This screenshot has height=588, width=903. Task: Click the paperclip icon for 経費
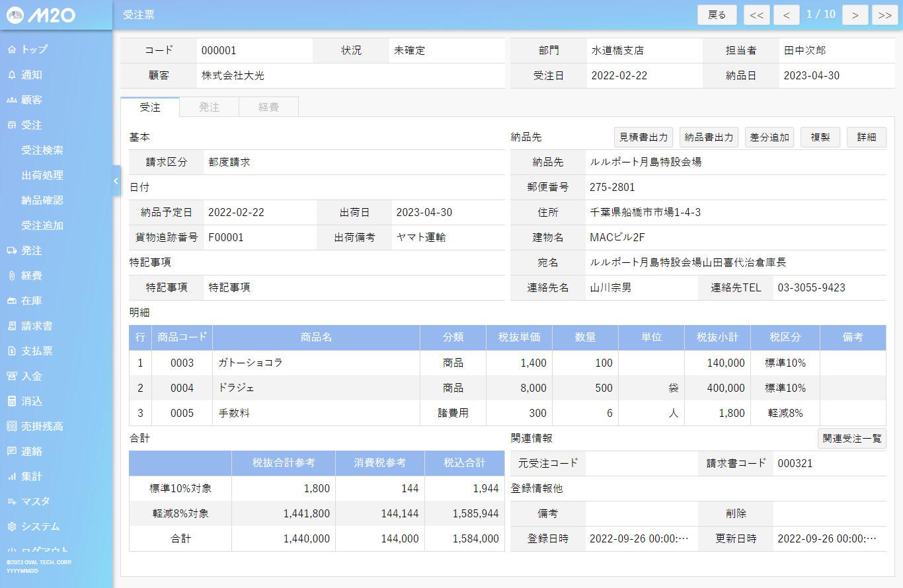click(11, 276)
